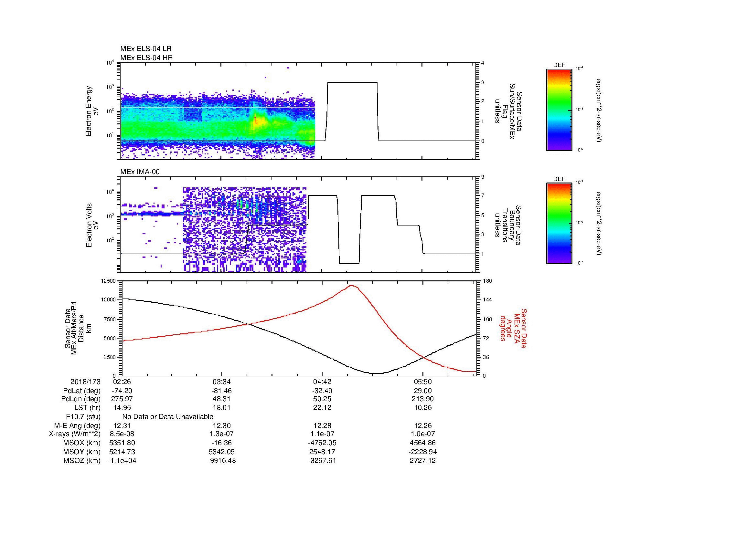
Task: Click the 'MEx ELS-04 HR' plot title
Action: (146, 58)
